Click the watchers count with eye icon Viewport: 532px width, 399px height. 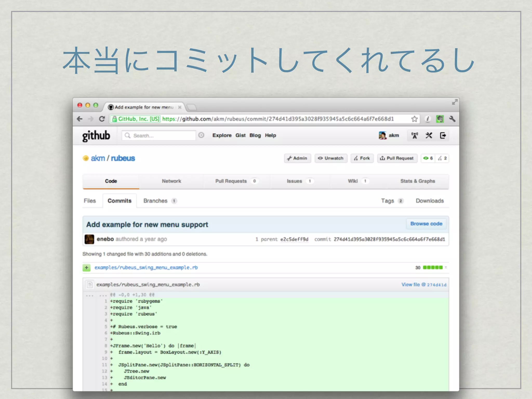(428, 158)
